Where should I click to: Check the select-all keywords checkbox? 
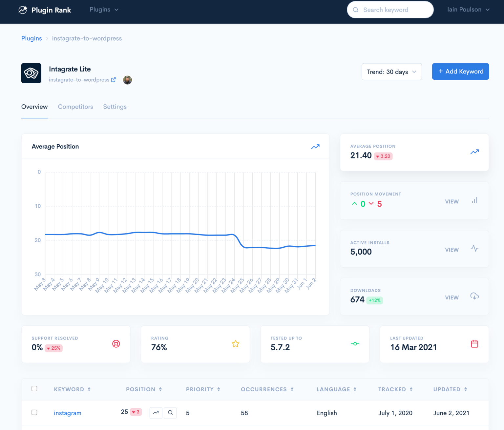click(x=34, y=388)
